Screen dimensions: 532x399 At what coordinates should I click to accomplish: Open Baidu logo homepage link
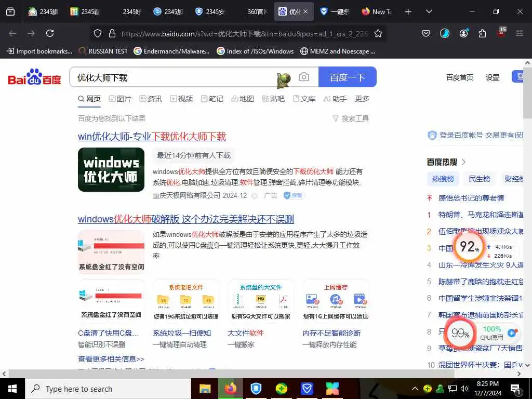click(x=35, y=77)
